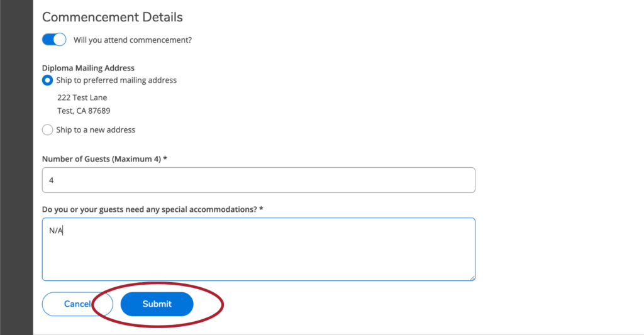Image resolution: width=644 pixels, height=335 pixels.
Task: Click the "Ship to a new address" label text
Action: 96,130
